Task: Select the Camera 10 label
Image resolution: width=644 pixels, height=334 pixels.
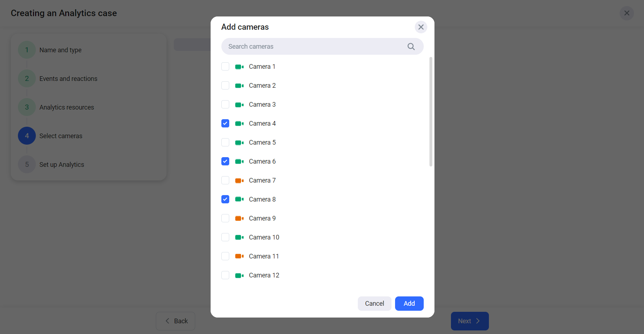Action: pos(264,237)
